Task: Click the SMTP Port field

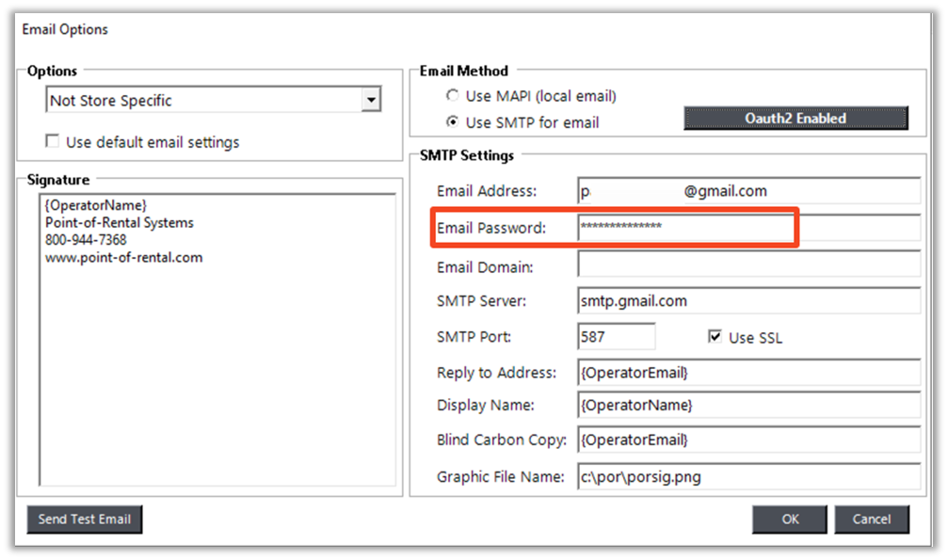Action: coord(616,337)
